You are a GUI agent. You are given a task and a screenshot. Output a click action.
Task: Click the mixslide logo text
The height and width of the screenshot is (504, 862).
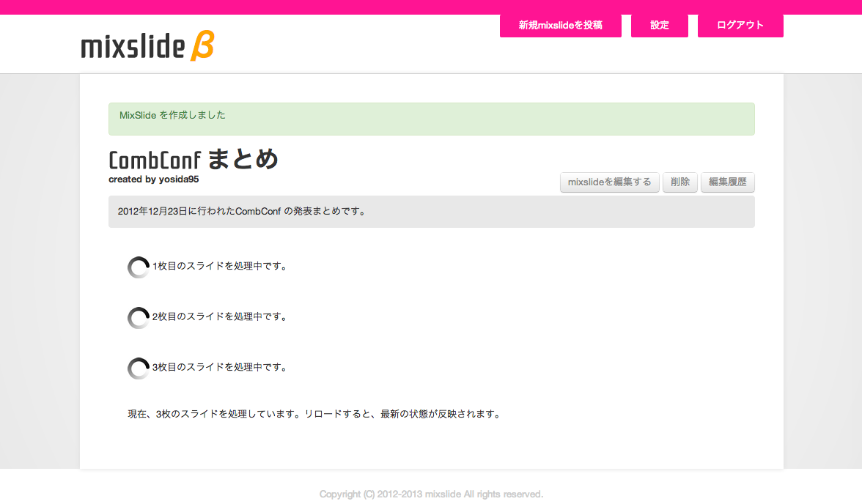point(133,47)
